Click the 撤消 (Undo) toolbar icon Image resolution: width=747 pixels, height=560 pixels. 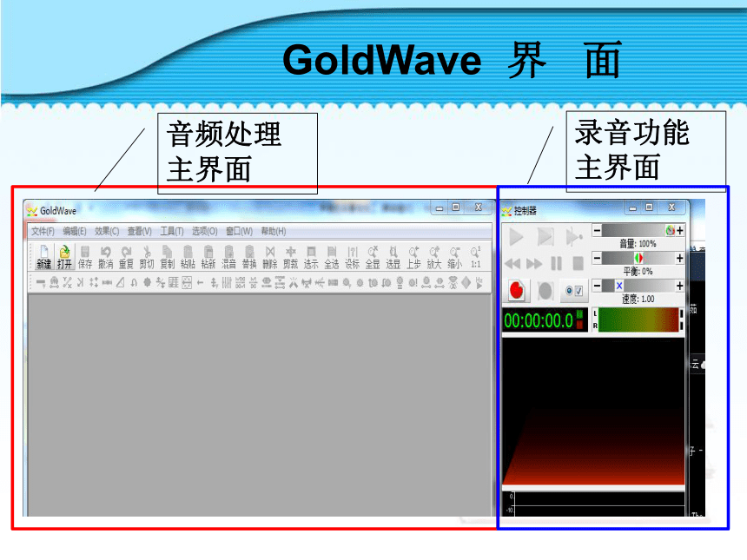point(106,257)
